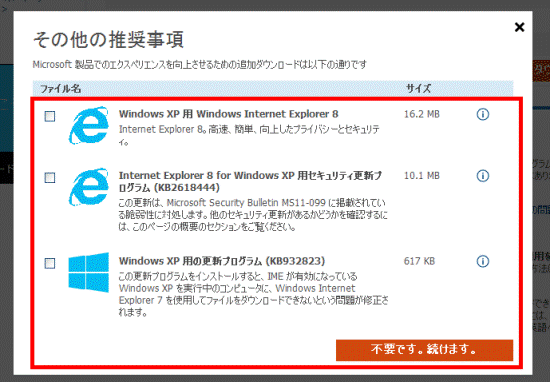Click the Windows logo beside KB932823

pos(88,272)
